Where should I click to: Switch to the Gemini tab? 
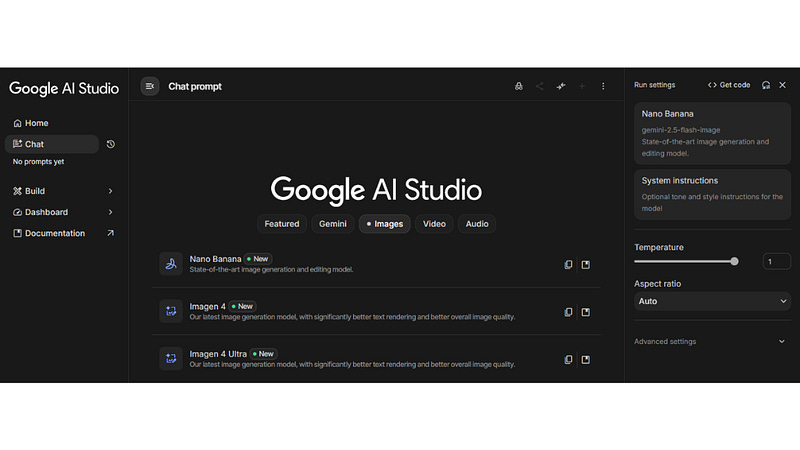(333, 224)
